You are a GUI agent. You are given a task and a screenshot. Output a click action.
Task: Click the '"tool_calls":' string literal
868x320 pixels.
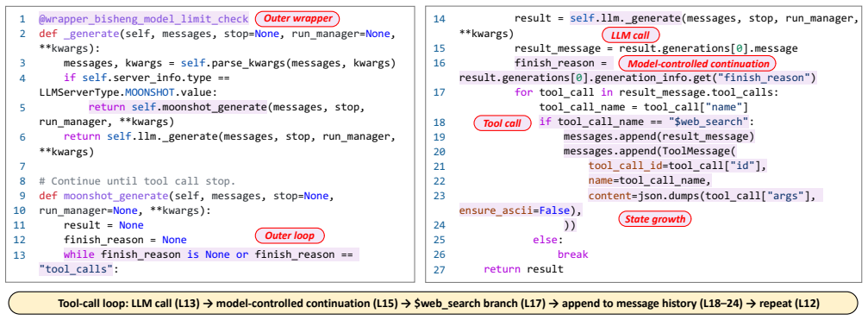tap(79, 269)
